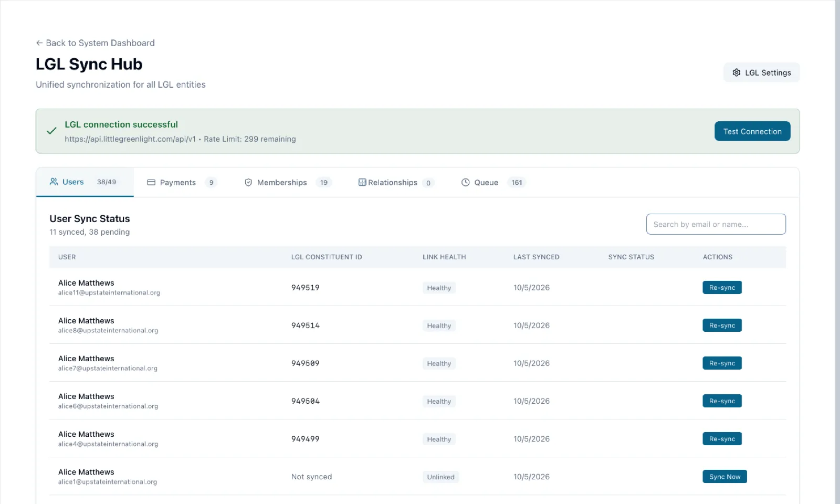Click the LAST SYNCED column header
840x504 pixels.
click(536, 257)
